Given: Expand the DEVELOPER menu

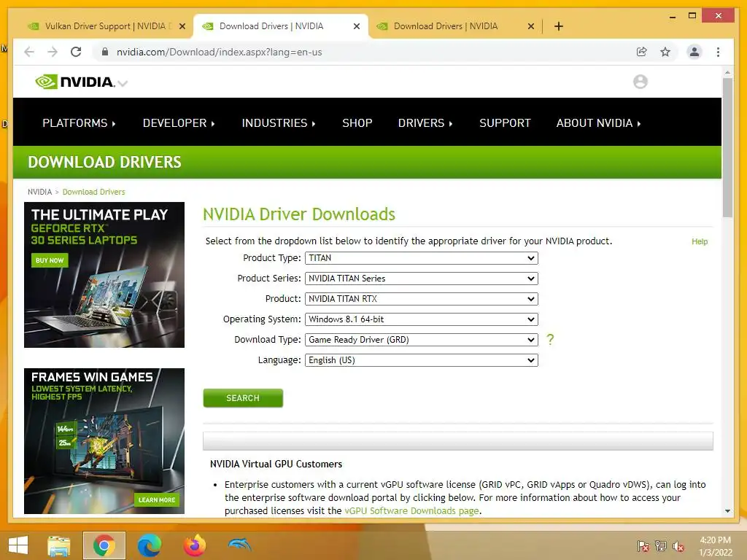Looking at the screenshot, I should click(x=179, y=122).
